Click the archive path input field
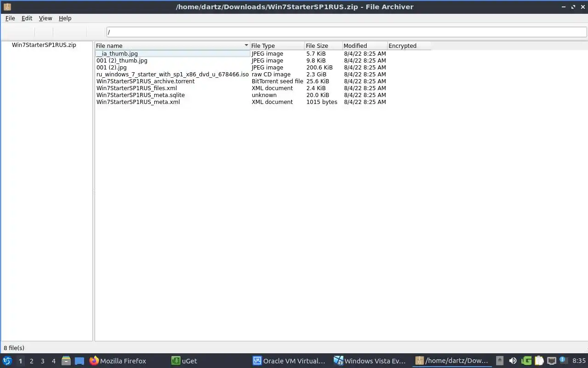 click(346, 32)
